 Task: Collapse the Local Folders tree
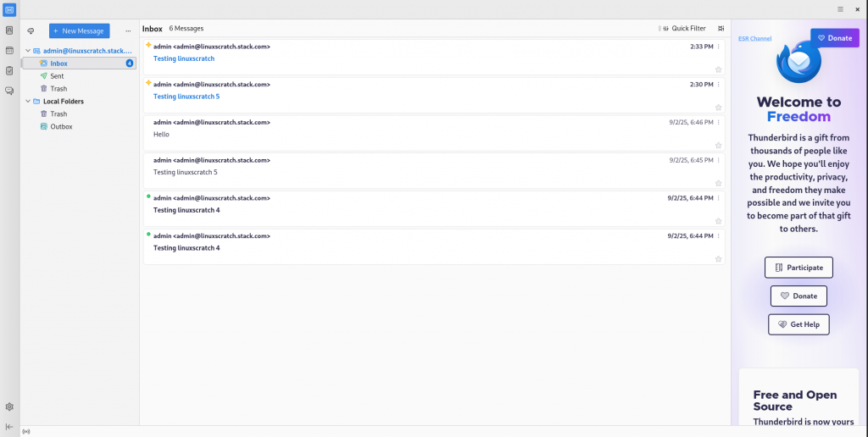[28, 102]
